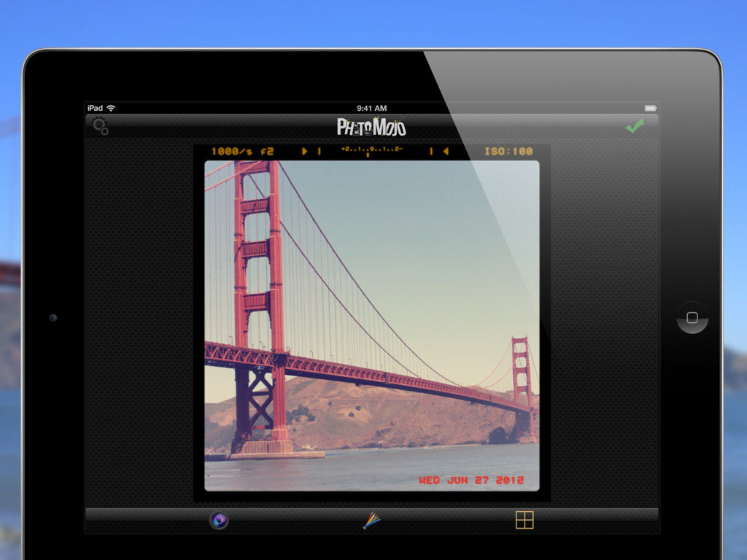Open settings via the gears icon
Screen dimensions: 747x560
point(100,126)
